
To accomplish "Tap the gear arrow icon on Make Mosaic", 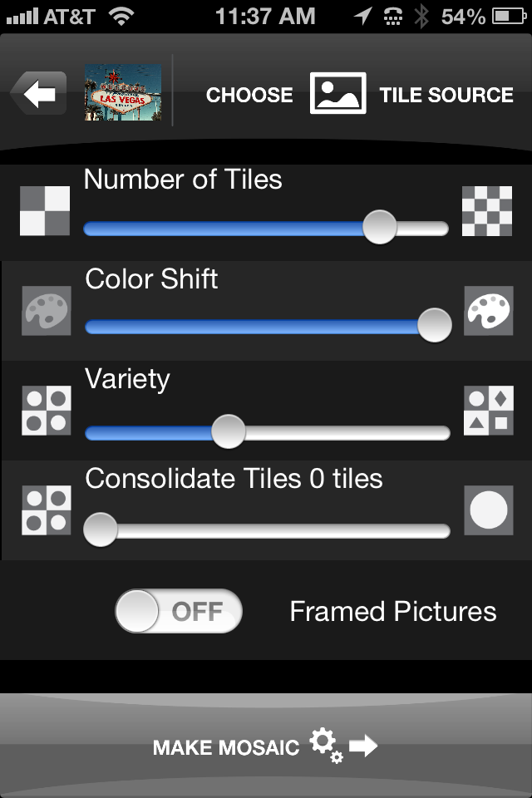I will pos(343,746).
